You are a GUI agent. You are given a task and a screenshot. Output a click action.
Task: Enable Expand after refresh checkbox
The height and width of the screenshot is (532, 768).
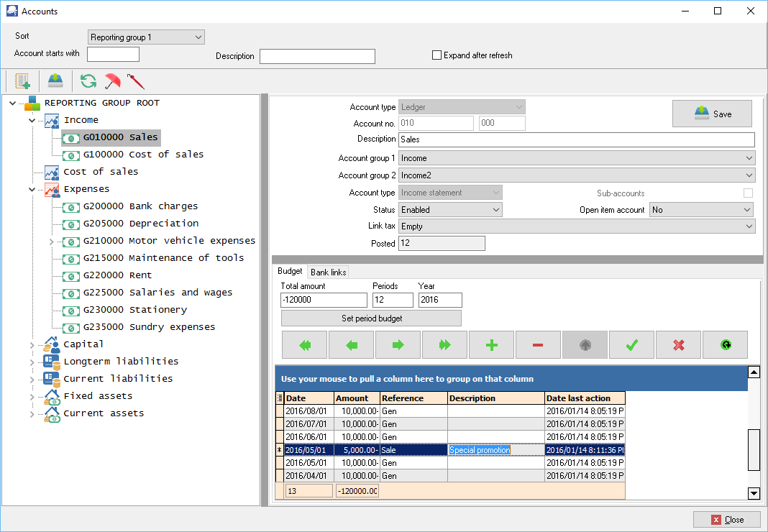[x=436, y=55]
